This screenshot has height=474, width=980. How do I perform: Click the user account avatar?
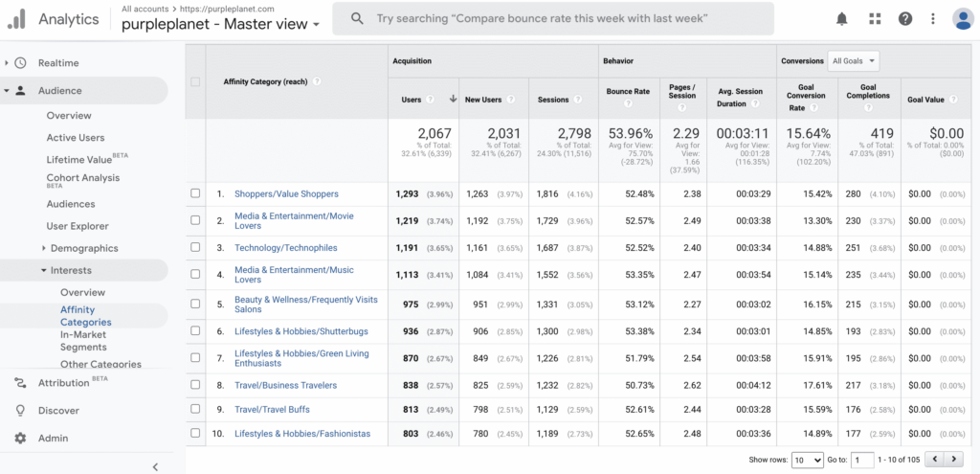[963, 19]
